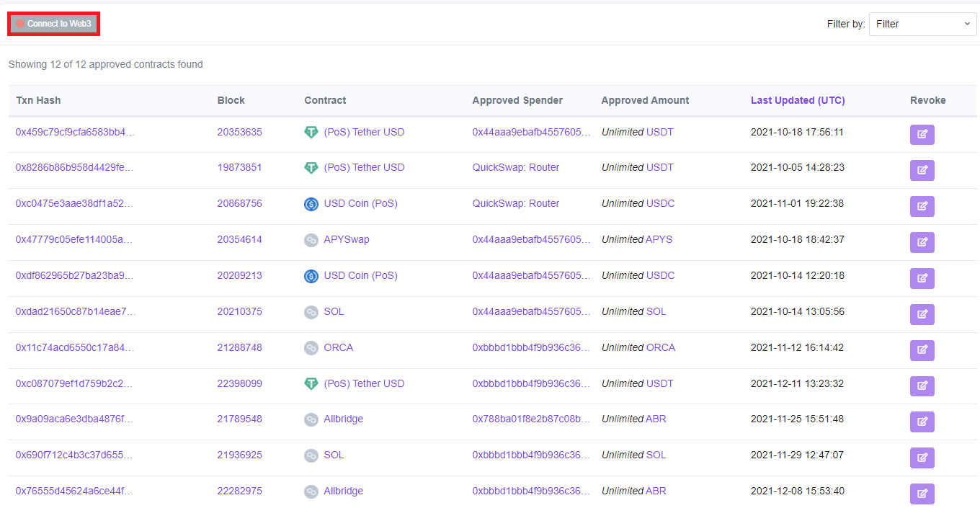Viewport: 980px width, 521px height.
Task: Revoke approval in block 21936925 row
Action: 922,458
